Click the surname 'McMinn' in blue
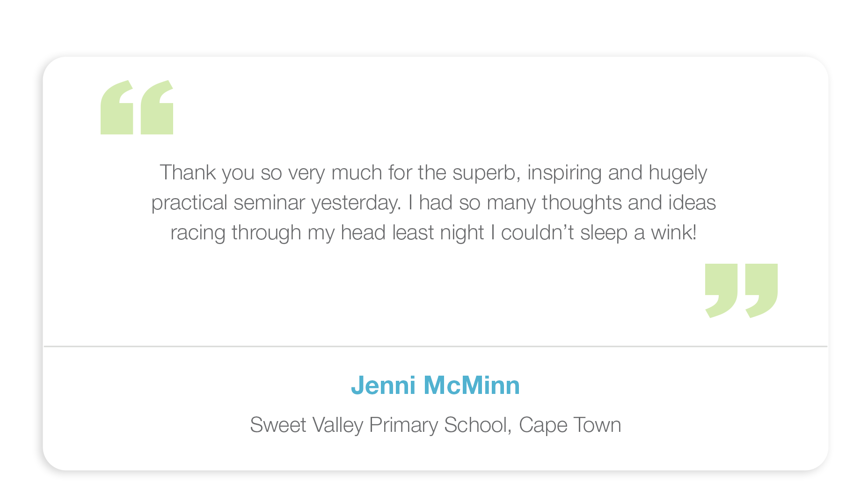This screenshot has height=489, width=868. [x=471, y=385]
